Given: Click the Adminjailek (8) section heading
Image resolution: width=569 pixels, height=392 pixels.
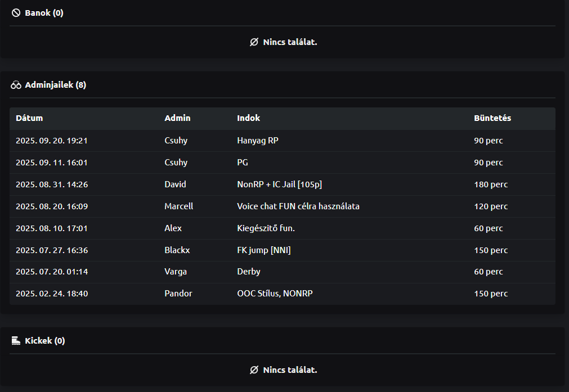Looking at the screenshot, I should [x=55, y=85].
